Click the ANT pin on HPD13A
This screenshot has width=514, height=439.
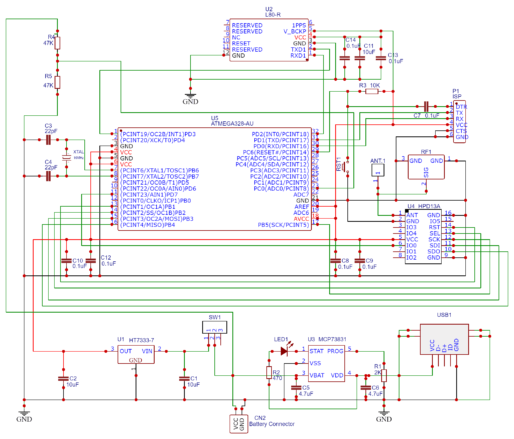412,215
